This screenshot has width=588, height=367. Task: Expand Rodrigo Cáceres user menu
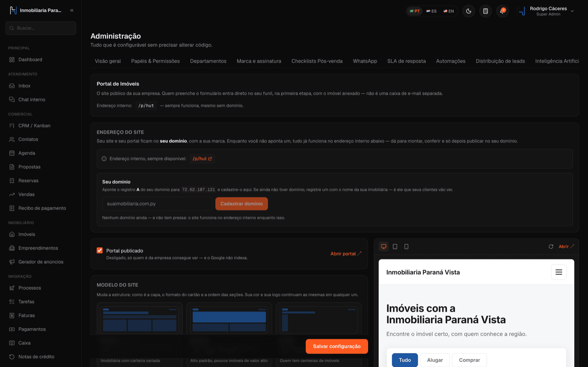coord(546,11)
